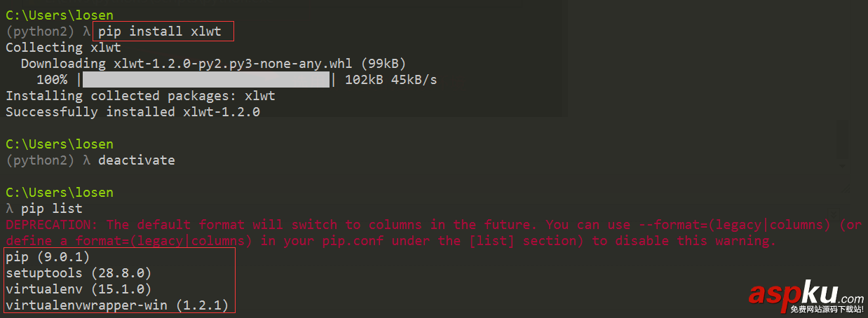Click the "Installing collected packages: xlwt" line

coord(140,96)
